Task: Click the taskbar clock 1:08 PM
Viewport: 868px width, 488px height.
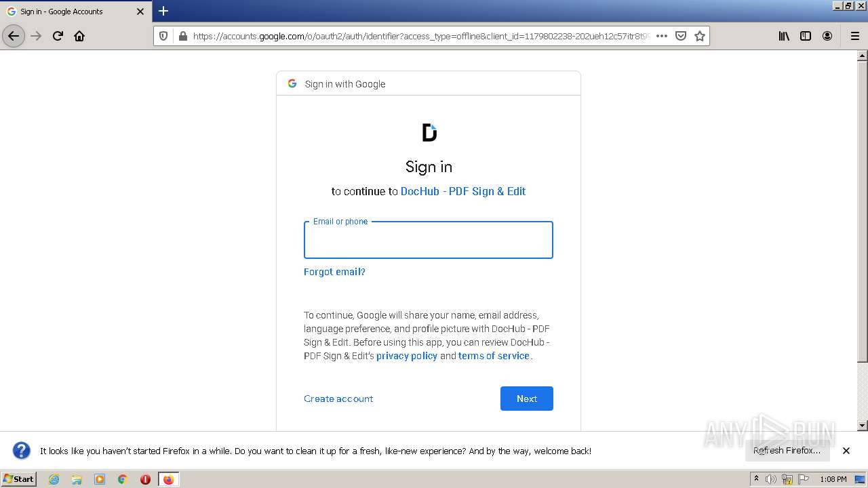Action: [x=833, y=479]
